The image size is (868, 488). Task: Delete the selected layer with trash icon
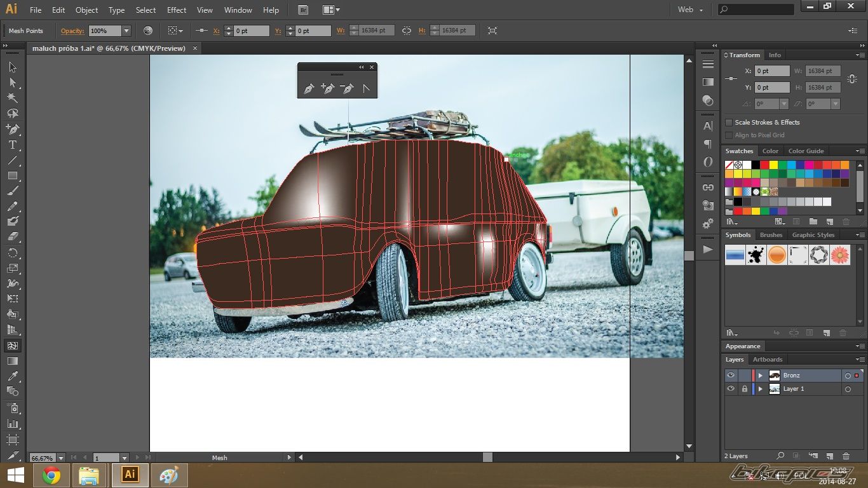click(x=846, y=456)
